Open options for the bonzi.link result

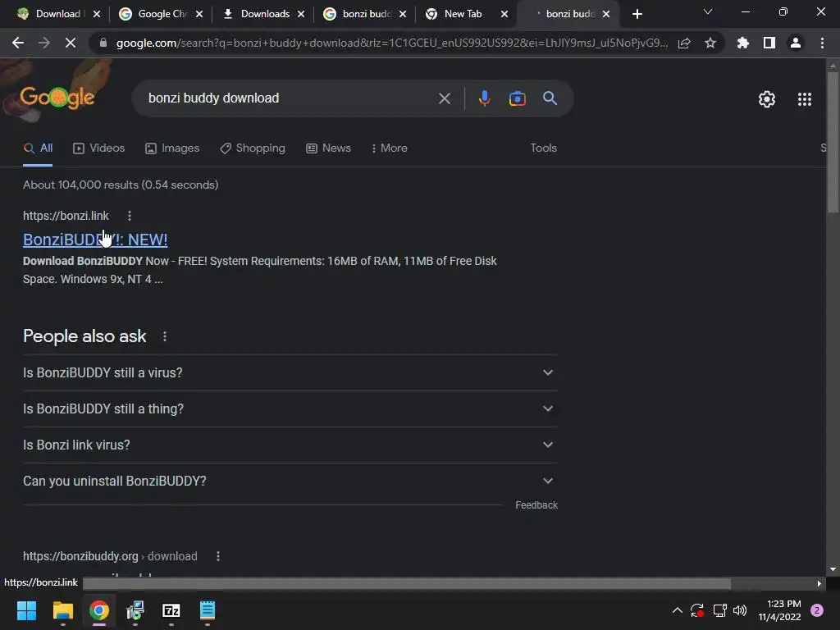click(129, 216)
